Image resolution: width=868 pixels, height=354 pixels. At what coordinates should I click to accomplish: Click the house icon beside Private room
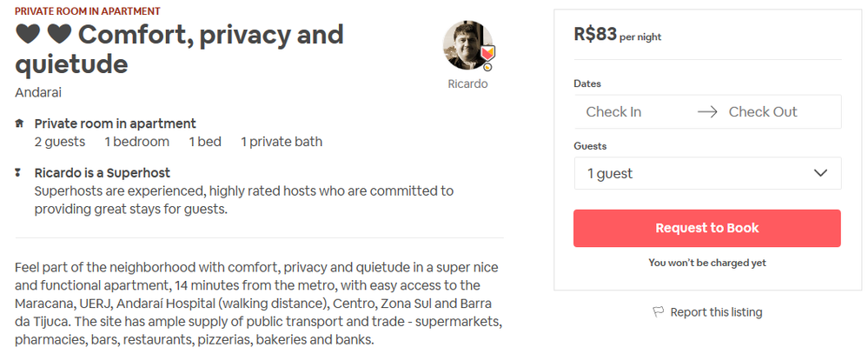click(x=20, y=124)
